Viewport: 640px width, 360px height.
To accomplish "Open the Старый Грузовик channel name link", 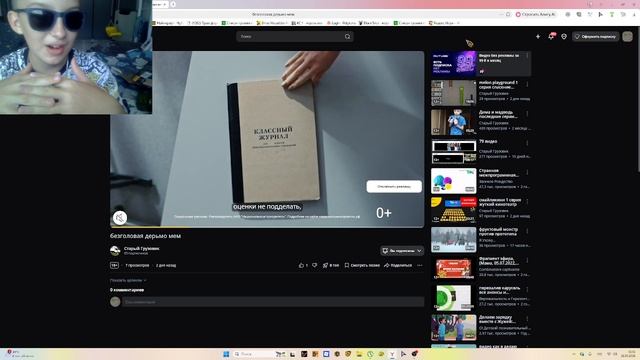I will point(141,248).
